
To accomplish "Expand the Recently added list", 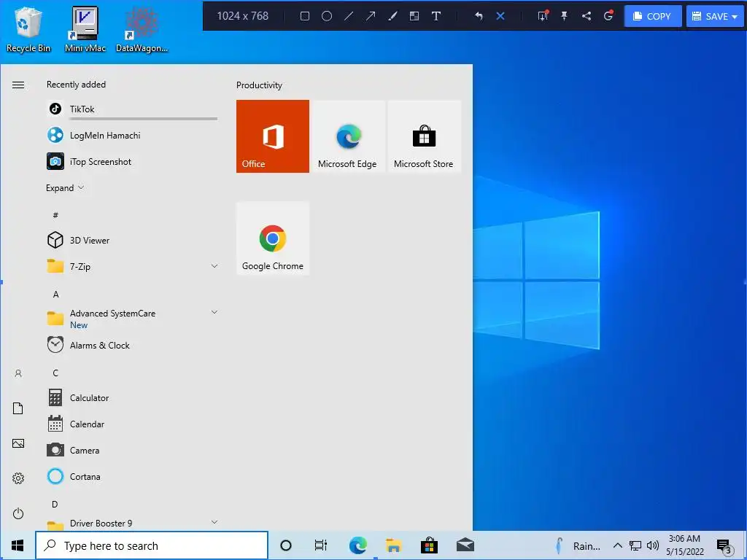I will pyautogui.click(x=65, y=187).
